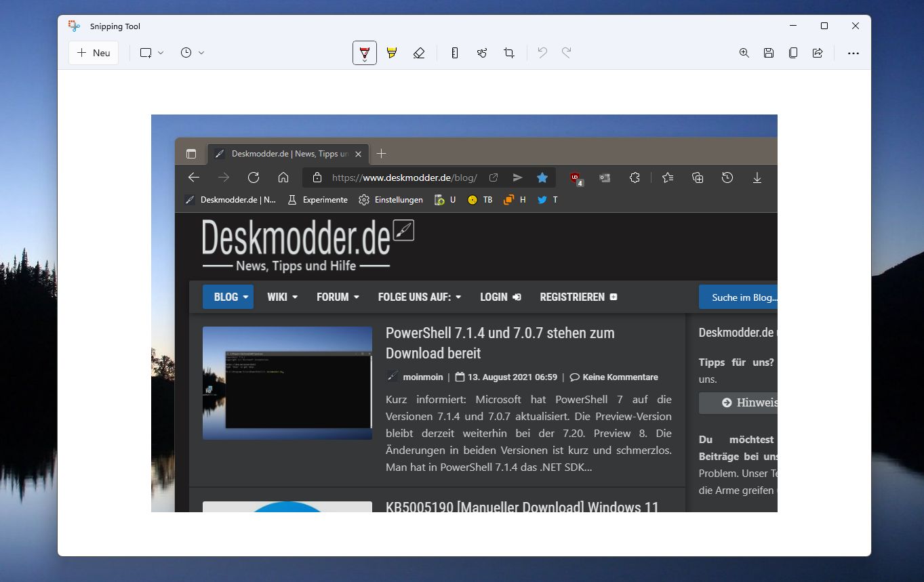Click the vertical tabs icon in the snipped browser
Image resolution: width=924 pixels, height=582 pixels.
click(191, 154)
